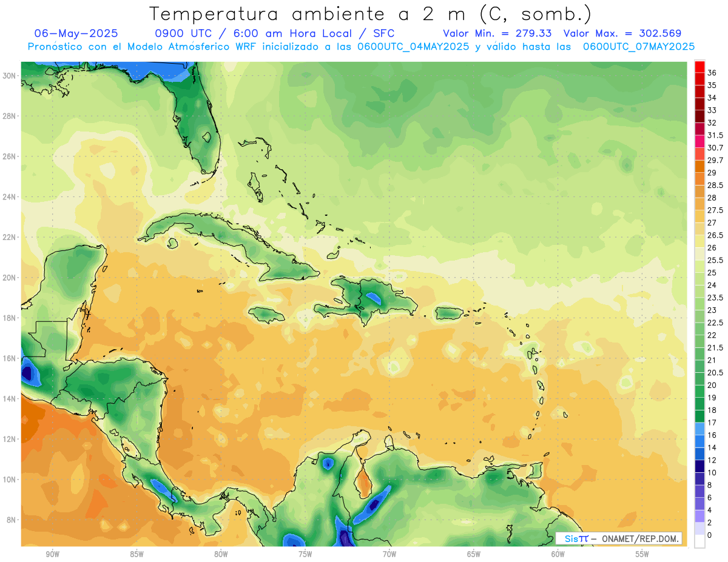The width and height of the screenshot is (728, 562).
Task: Click the '75W' longitude axis label
Action: (305, 554)
